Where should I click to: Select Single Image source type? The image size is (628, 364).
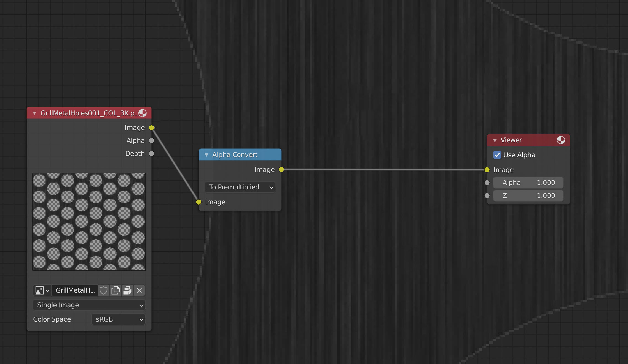(89, 305)
